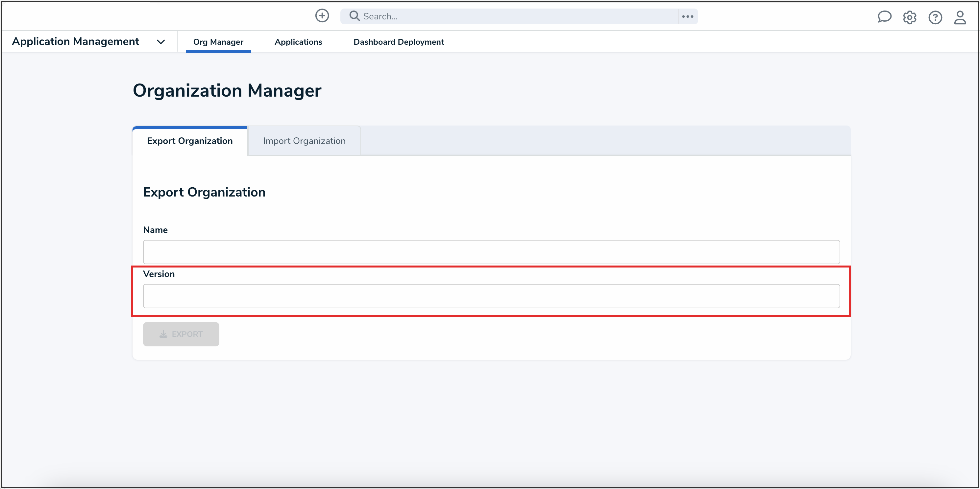The width and height of the screenshot is (980, 489).
Task: Go to the Dashboard Deployment tab
Action: pos(398,42)
